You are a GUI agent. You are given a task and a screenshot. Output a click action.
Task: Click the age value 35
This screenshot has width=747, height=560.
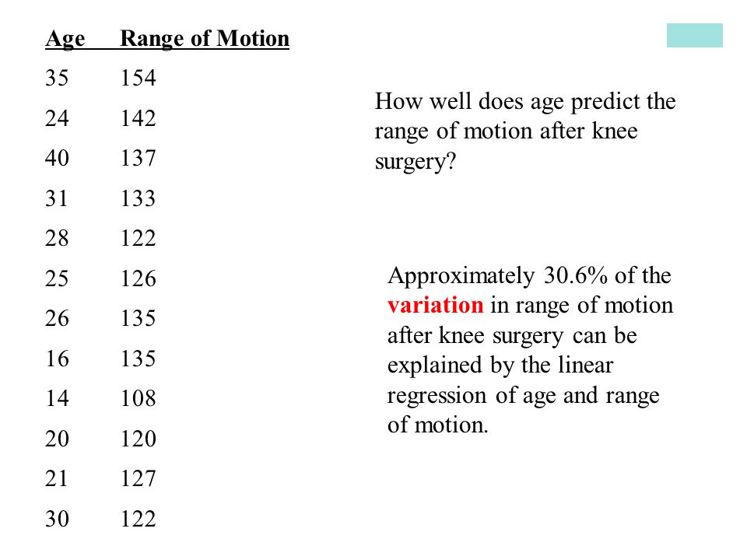57,78
